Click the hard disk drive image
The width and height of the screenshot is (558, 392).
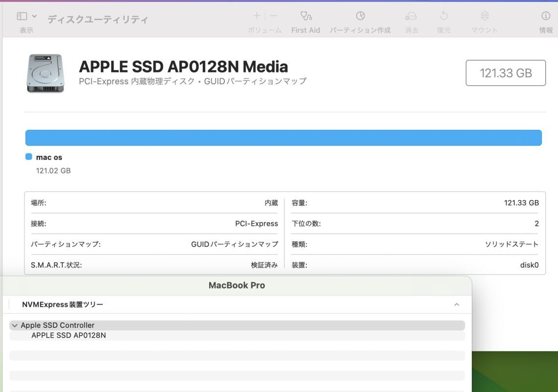pyautogui.click(x=45, y=73)
